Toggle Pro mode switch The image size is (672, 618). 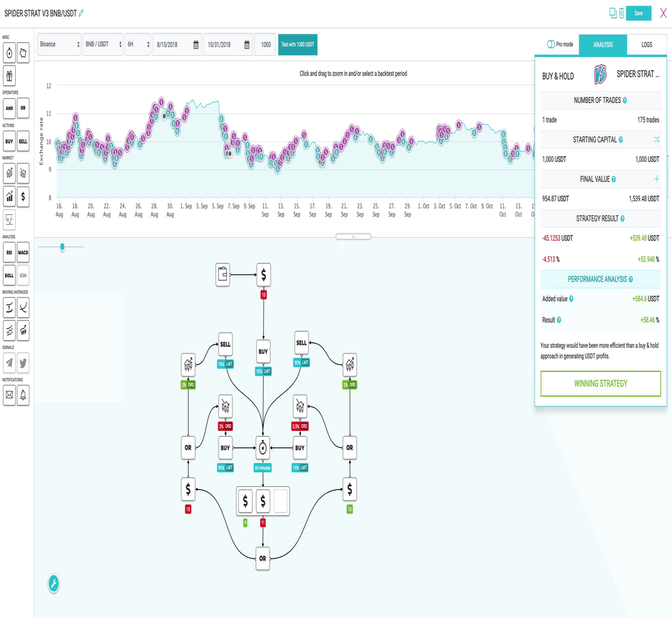click(x=550, y=44)
